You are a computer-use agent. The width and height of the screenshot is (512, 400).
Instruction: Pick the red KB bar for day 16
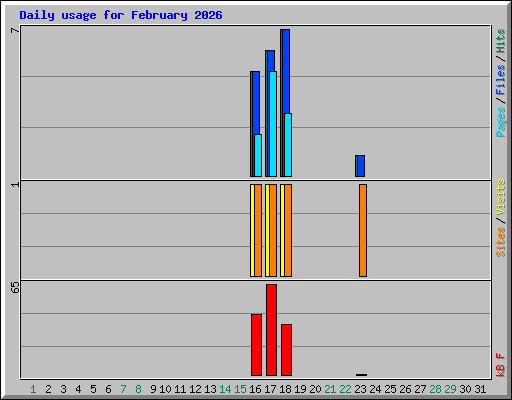[x=256, y=345]
